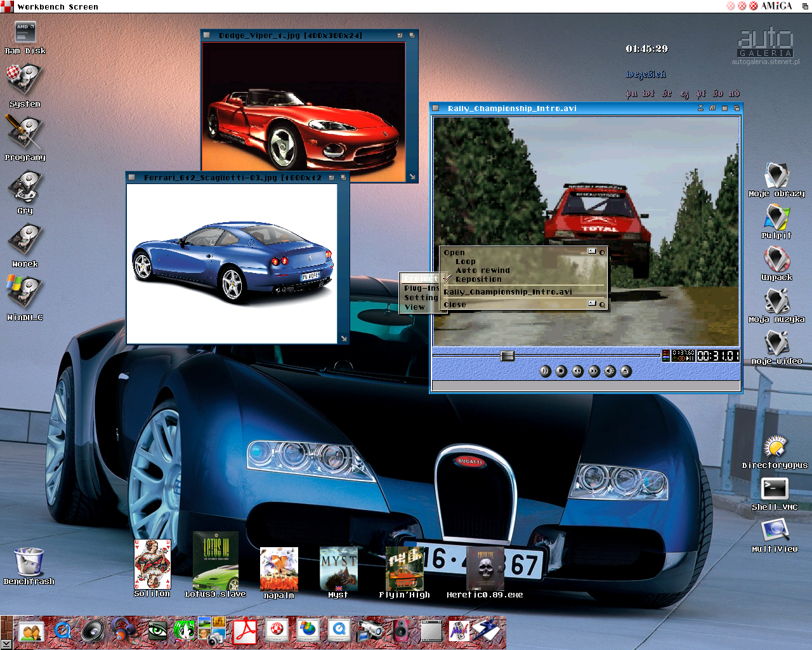Click the 01:45:29 desktop clock
The image size is (812, 650).
pos(647,49)
